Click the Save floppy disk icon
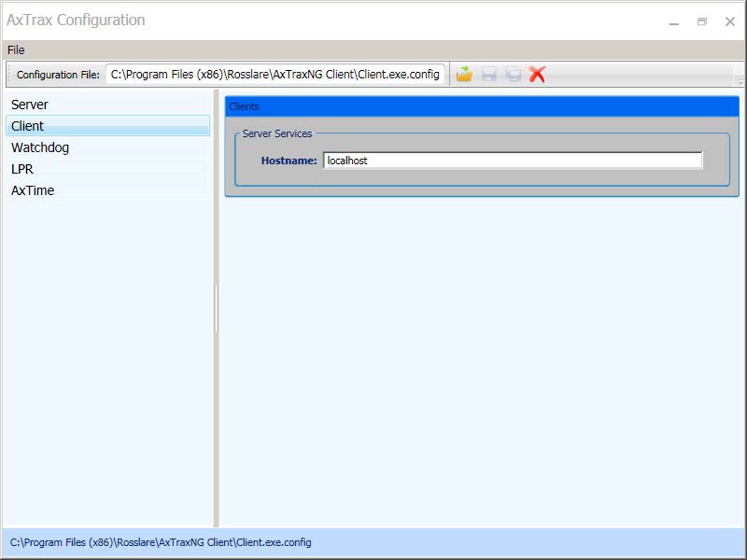Image resolution: width=747 pixels, height=560 pixels. (488, 75)
